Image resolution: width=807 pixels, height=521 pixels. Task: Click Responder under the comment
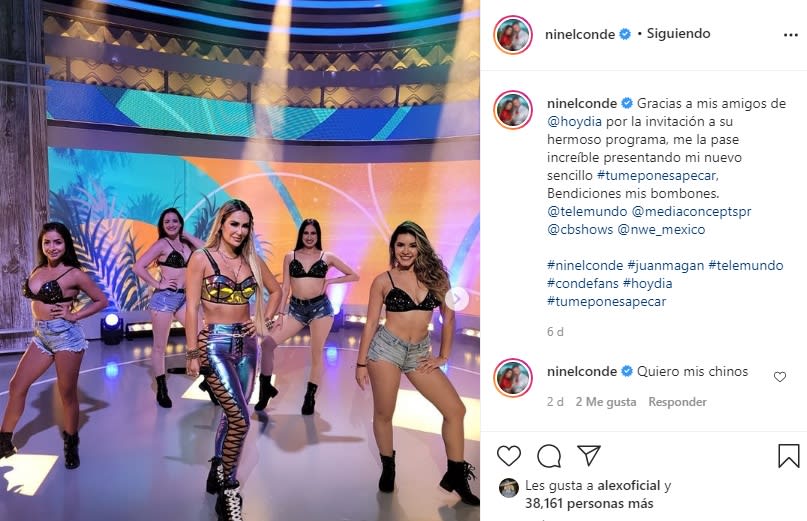tap(677, 402)
